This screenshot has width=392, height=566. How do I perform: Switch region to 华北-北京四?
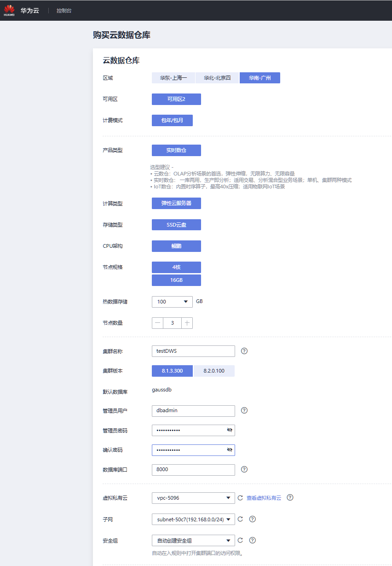(217, 78)
